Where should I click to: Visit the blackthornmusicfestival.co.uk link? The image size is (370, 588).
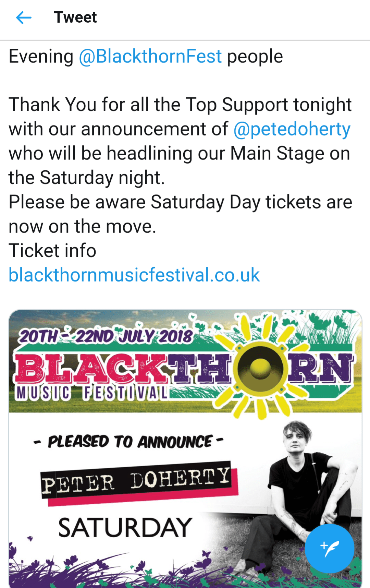(134, 275)
